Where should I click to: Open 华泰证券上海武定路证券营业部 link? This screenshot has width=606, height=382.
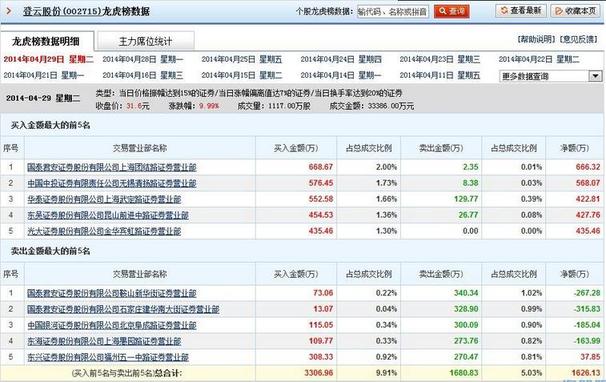104,199
